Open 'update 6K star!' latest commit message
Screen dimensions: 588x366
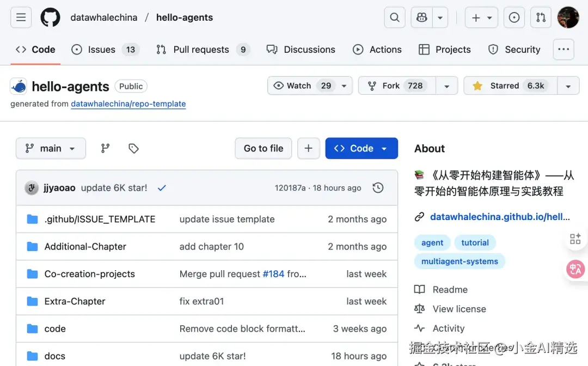[x=114, y=188]
